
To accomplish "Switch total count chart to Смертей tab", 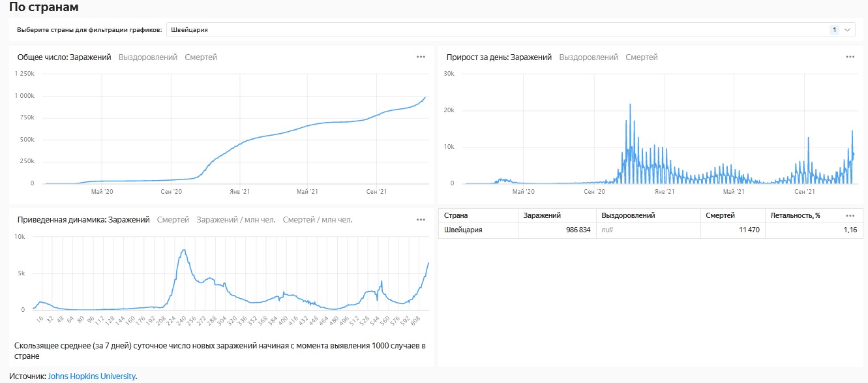I will [201, 57].
